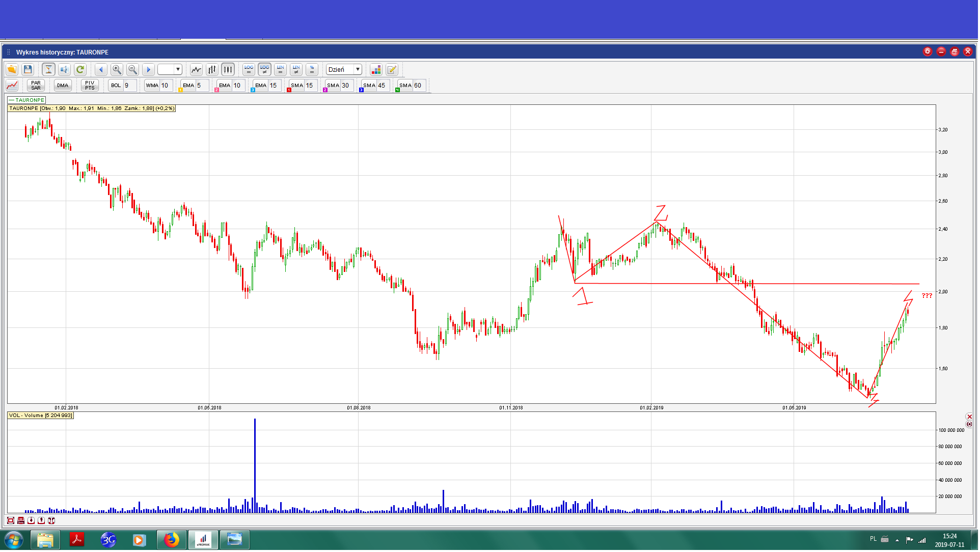Click the notepad edit icon
The width and height of the screenshot is (980, 552).
[392, 70]
